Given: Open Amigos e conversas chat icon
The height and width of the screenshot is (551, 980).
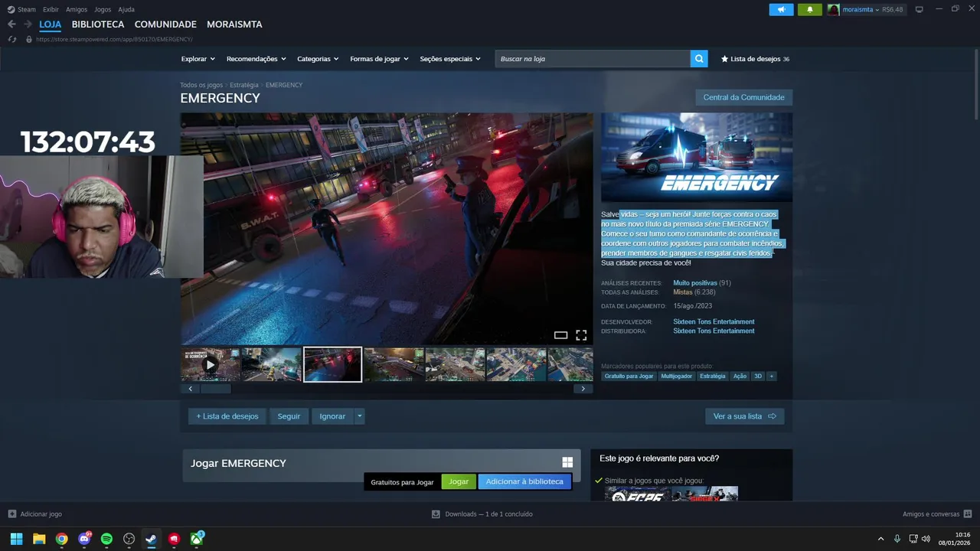Looking at the screenshot, I should (968, 514).
